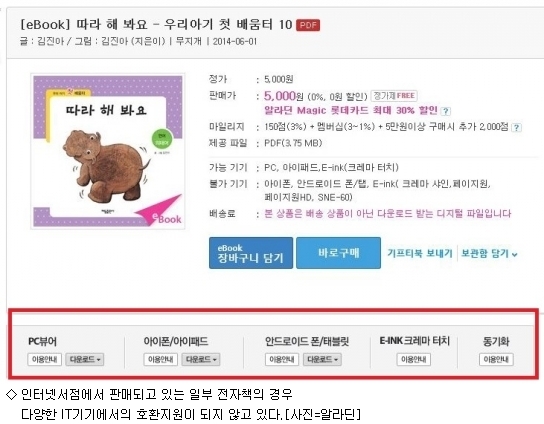Expand the 안드로이드 폰/태블릿 다운로드 dropdown
Viewport: 544px width, 424px height.
[322, 359]
